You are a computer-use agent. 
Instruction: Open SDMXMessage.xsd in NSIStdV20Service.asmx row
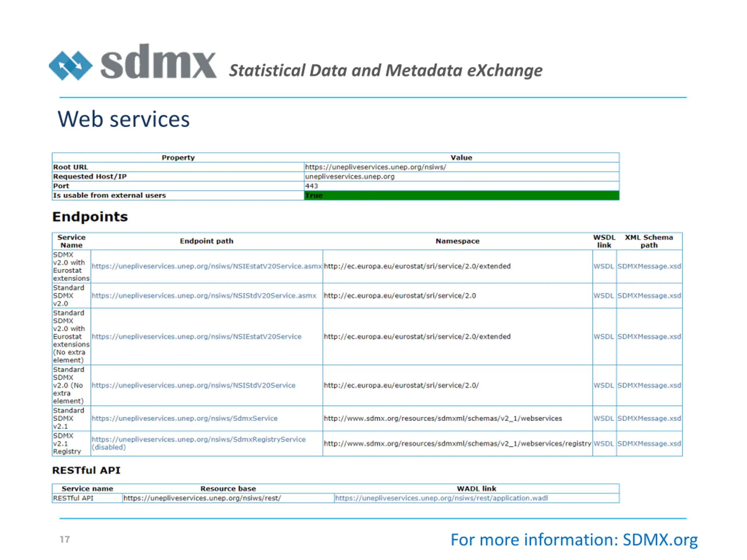pyautogui.click(x=649, y=296)
